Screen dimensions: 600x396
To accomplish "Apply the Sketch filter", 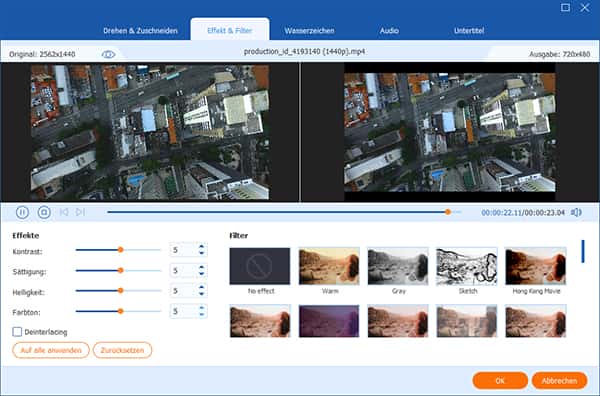I will pyautogui.click(x=467, y=266).
